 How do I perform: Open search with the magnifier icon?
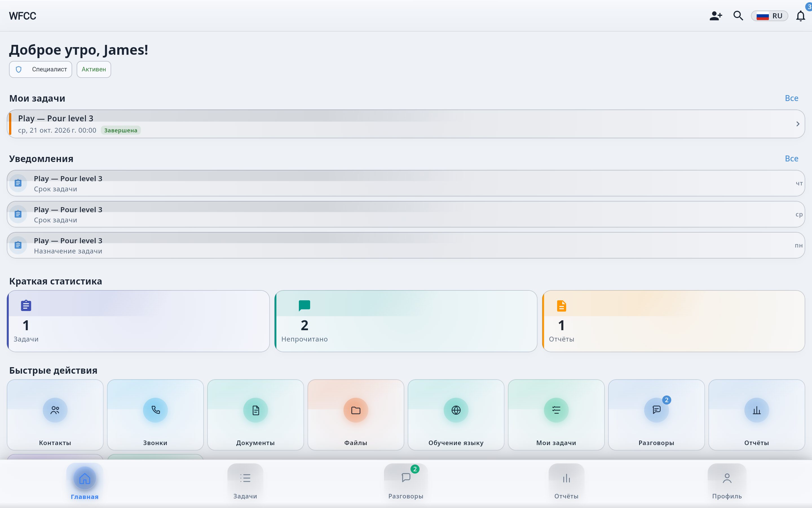738,16
